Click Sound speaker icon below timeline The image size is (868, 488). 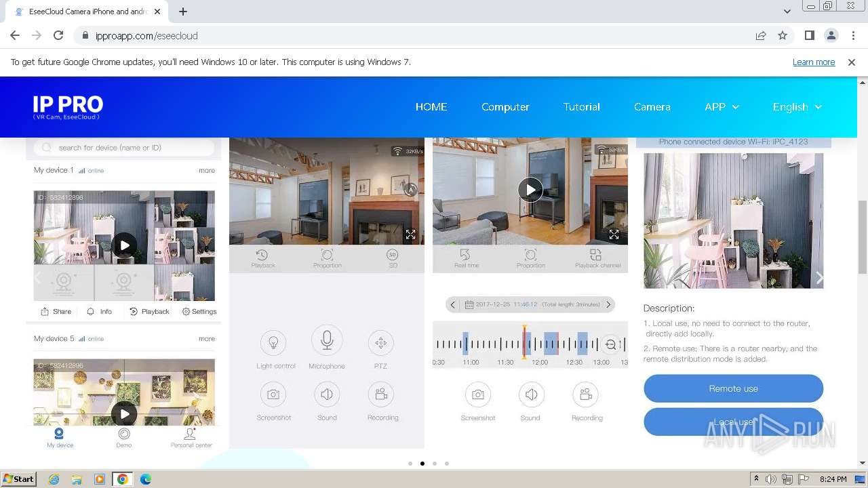[x=531, y=394]
